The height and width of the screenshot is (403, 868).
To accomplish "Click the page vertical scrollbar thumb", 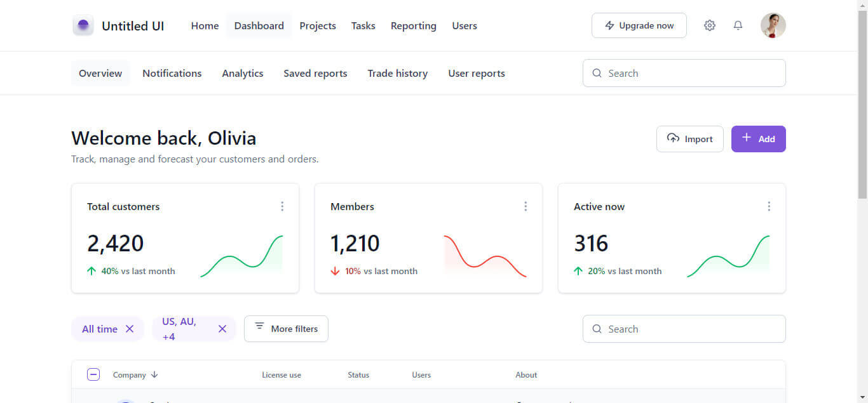I will pos(862,105).
